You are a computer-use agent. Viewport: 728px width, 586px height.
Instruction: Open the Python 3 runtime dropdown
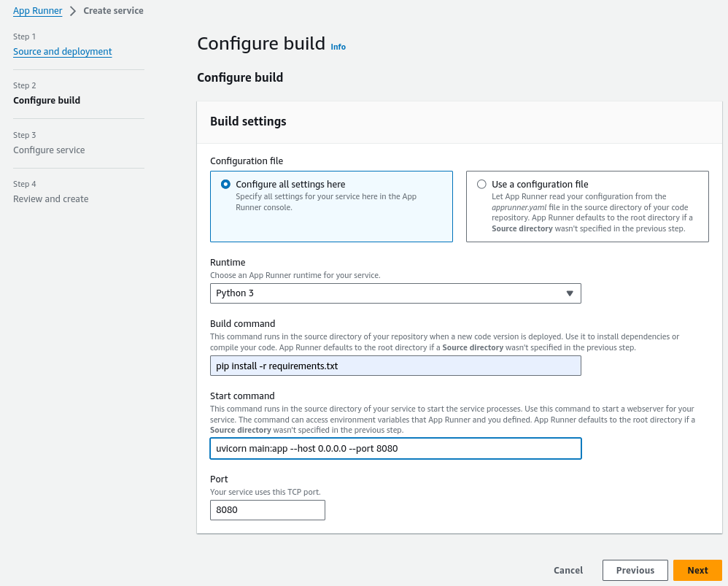click(395, 293)
